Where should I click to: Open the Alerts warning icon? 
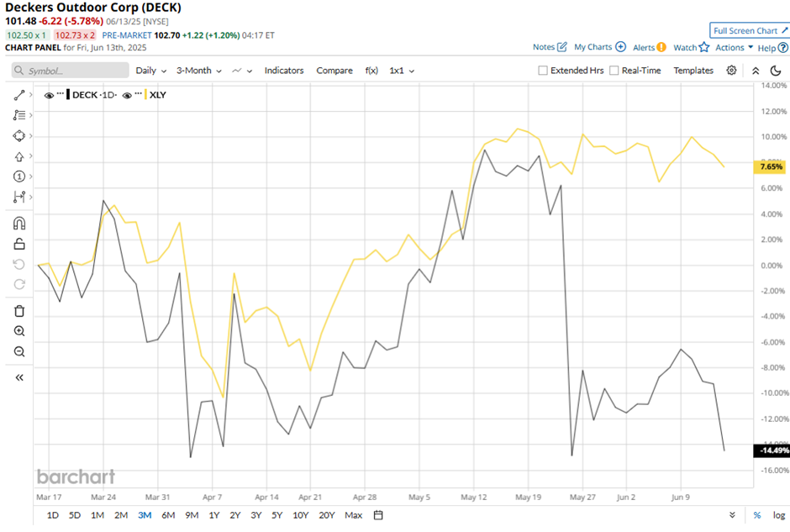(661, 47)
